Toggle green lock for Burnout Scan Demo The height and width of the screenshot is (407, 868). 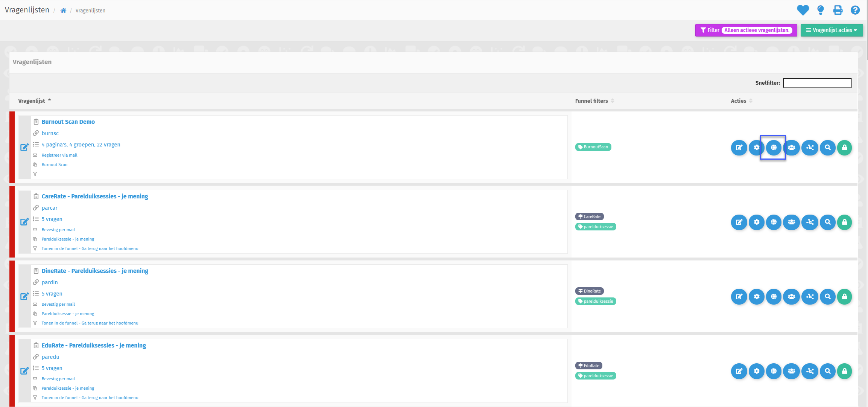[x=845, y=148]
